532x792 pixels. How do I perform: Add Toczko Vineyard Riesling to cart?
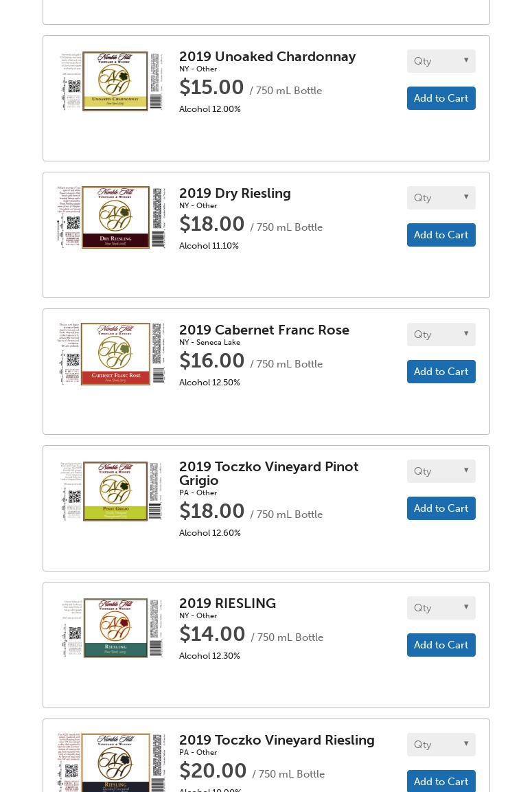[441, 781]
